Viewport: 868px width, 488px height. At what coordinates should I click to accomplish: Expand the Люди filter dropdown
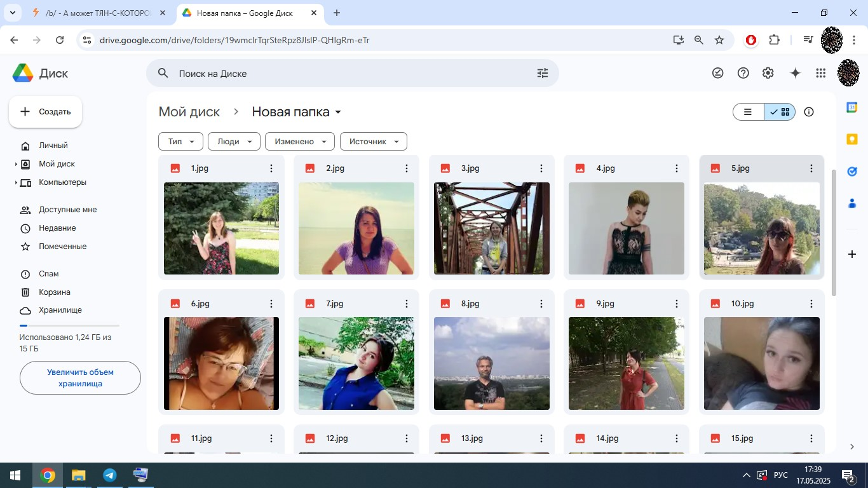[x=234, y=141]
